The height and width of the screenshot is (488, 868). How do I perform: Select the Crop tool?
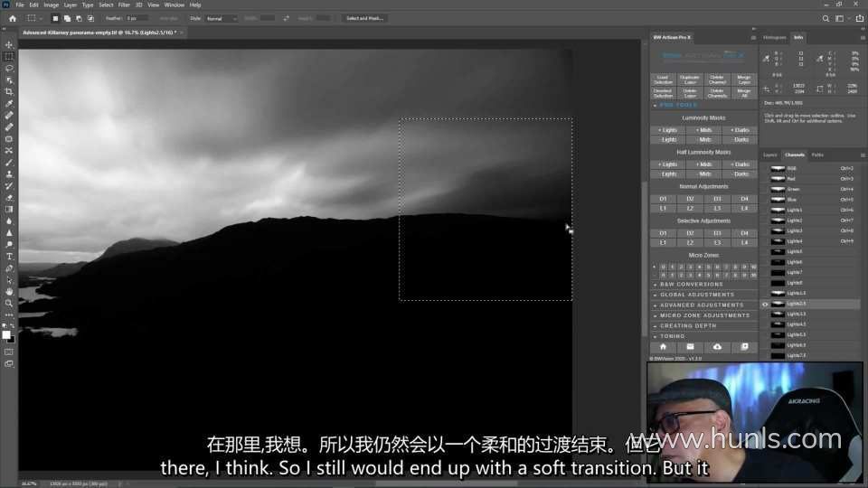[x=9, y=92]
